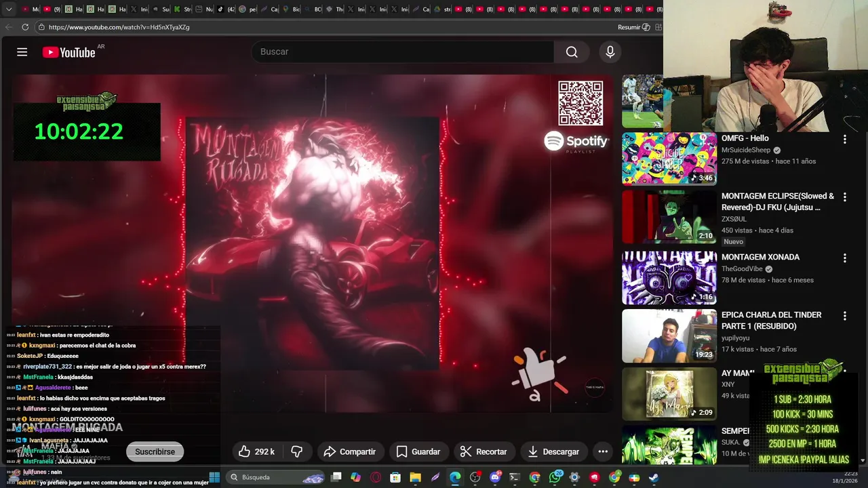This screenshot has height=488, width=868.
Task: Save the video with Guardar
Action: click(418, 451)
